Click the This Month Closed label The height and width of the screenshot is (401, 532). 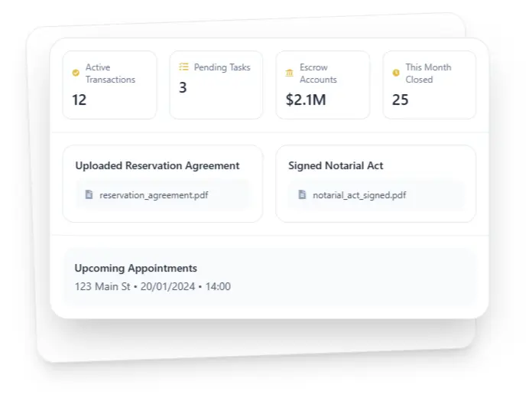tap(428, 73)
